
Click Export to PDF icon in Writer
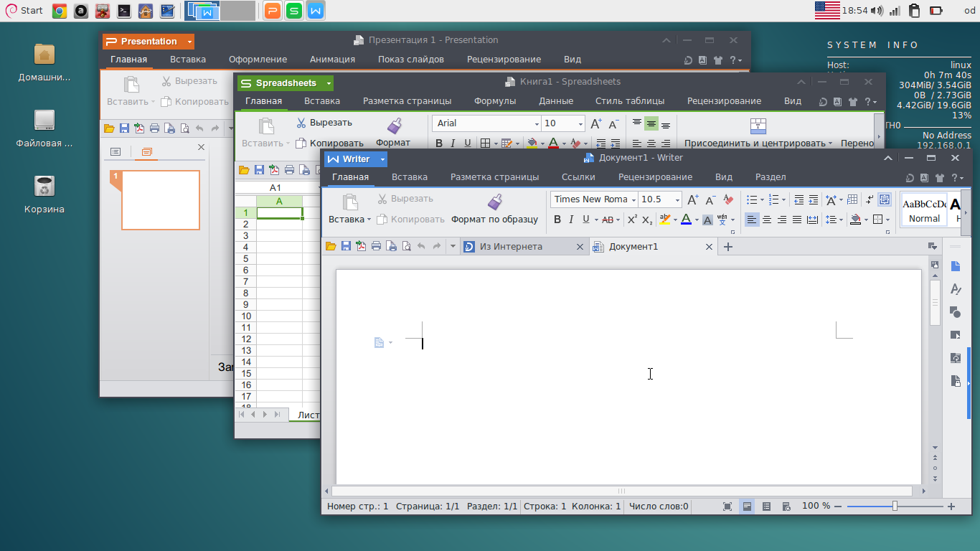pyautogui.click(x=361, y=247)
